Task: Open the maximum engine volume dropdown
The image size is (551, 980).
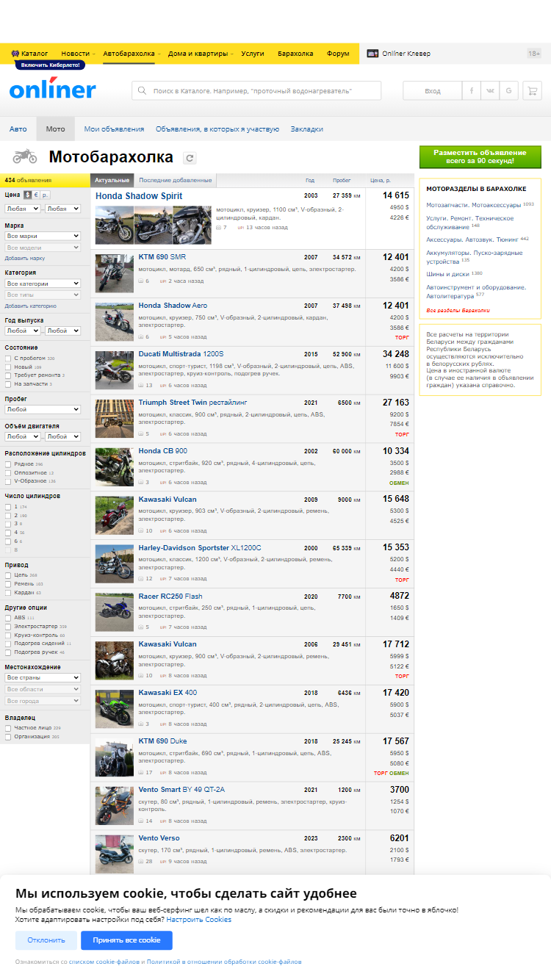Action: pos(62,436)
